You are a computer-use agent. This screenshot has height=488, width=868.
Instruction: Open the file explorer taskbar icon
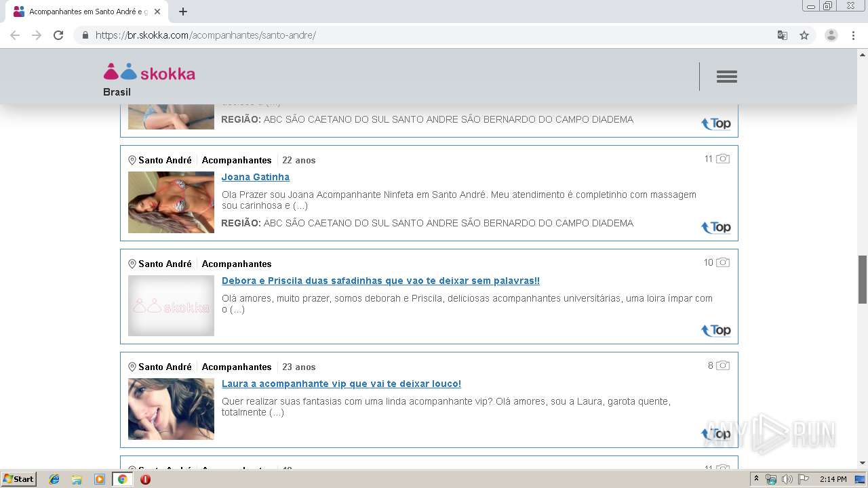(77, 479)
